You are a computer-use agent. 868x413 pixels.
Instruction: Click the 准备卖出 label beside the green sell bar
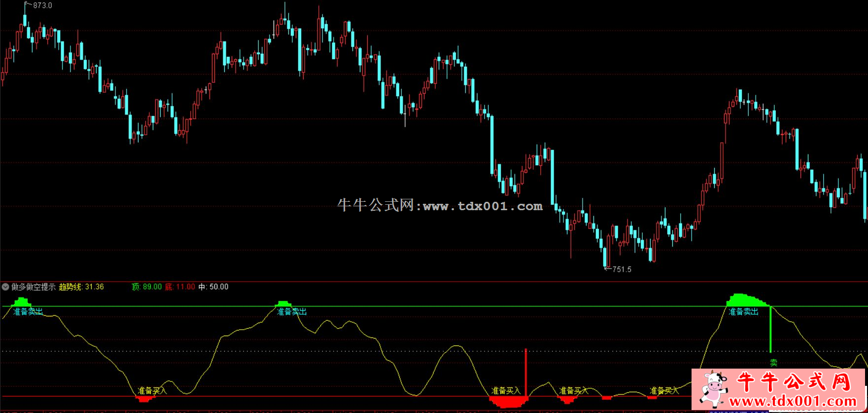(743, 312)
